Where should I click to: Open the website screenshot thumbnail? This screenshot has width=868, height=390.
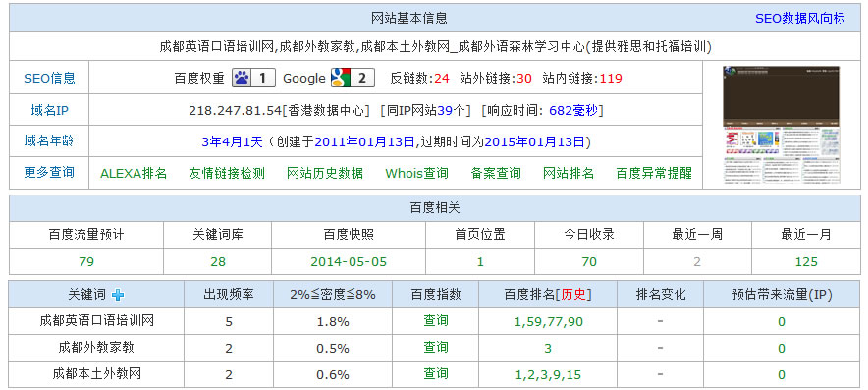781,125
